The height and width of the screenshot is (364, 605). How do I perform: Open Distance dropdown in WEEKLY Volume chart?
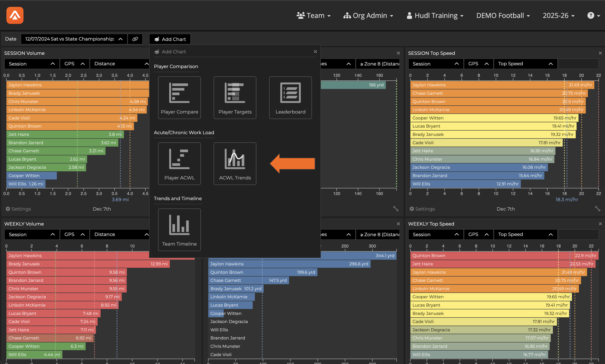pos(120,234)
